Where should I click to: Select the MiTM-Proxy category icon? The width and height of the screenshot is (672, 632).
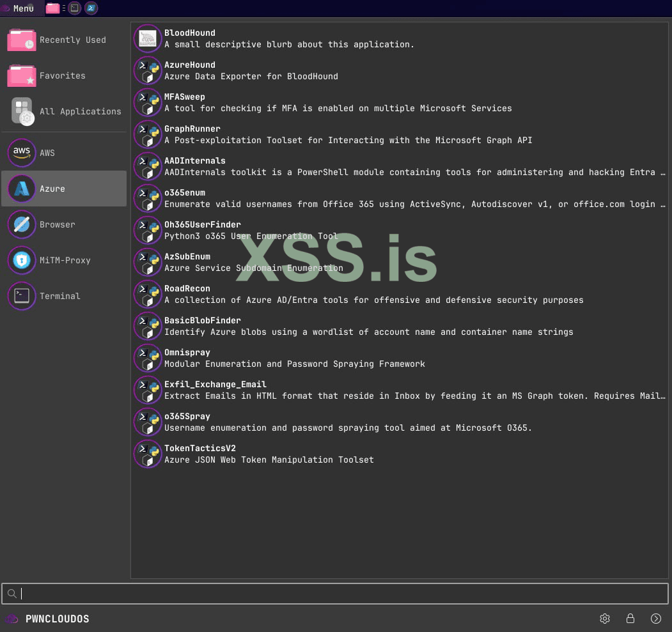pos(22,260)
